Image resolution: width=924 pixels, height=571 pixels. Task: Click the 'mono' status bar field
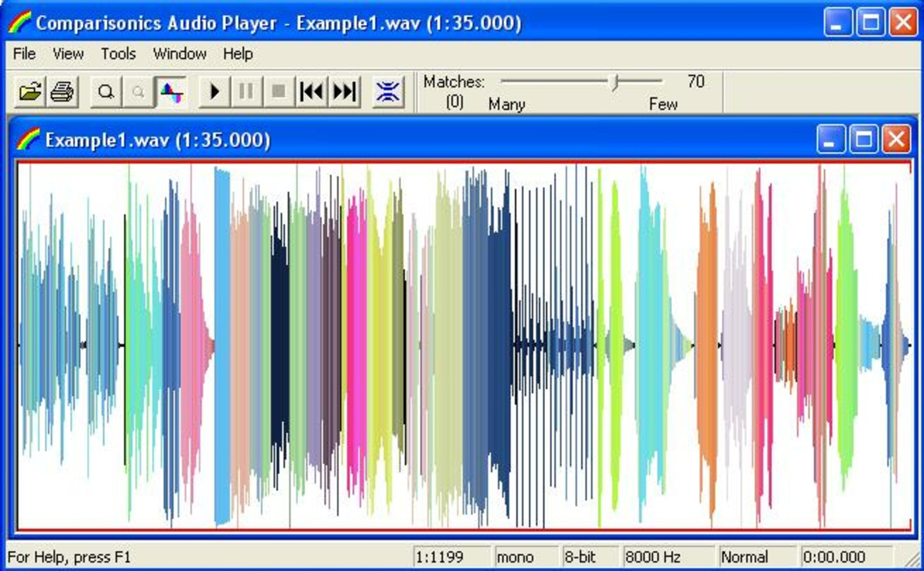[526, 557]
